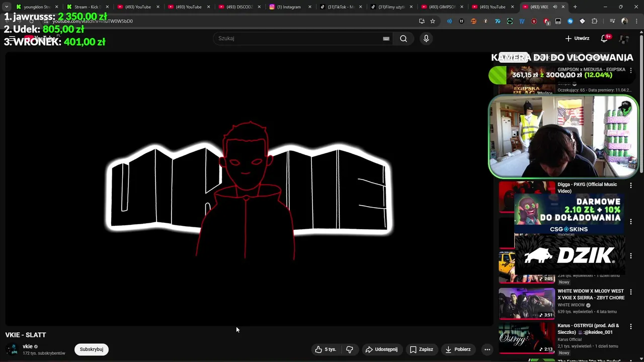Start voice search with microphone icon
This screenshot has height=362, width=644.
[426, 38]
